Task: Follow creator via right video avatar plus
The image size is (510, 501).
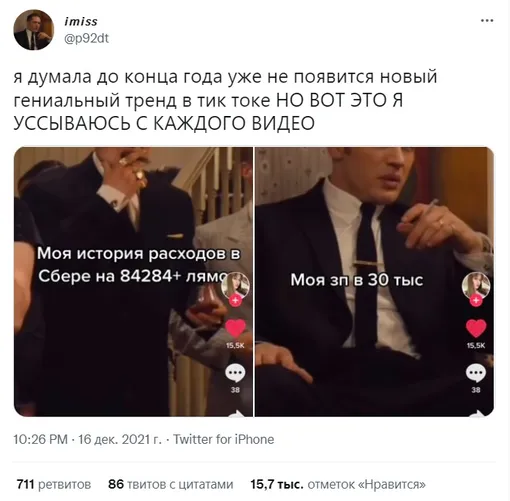Action: 476,300
